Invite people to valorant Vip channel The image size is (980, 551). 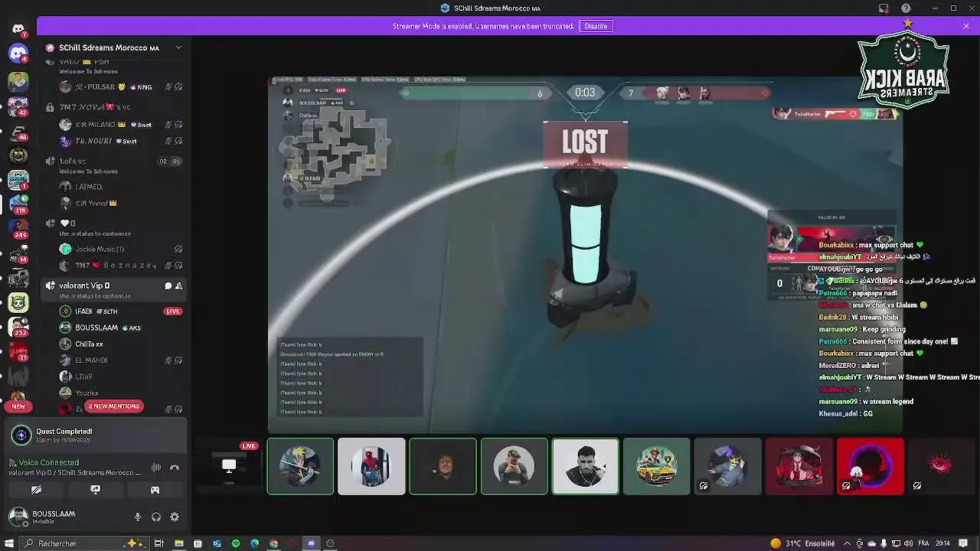pos(178,285)
